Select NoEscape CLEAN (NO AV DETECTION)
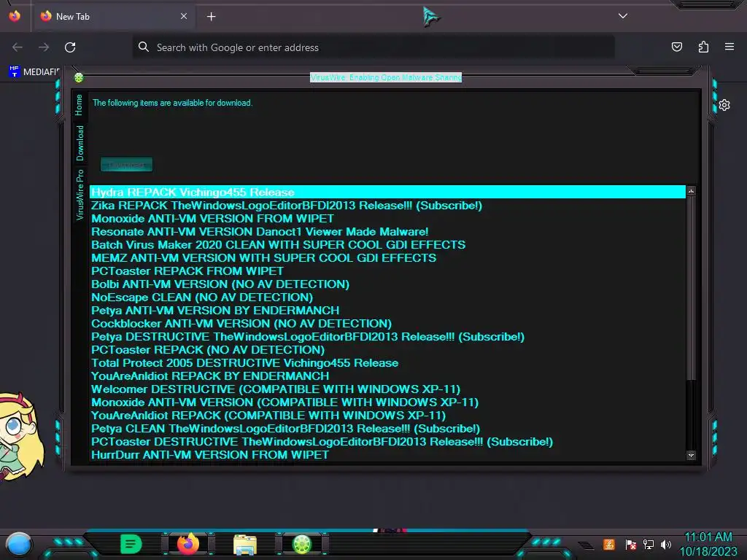The image size is (747, 560). click(x=387, y=297)
